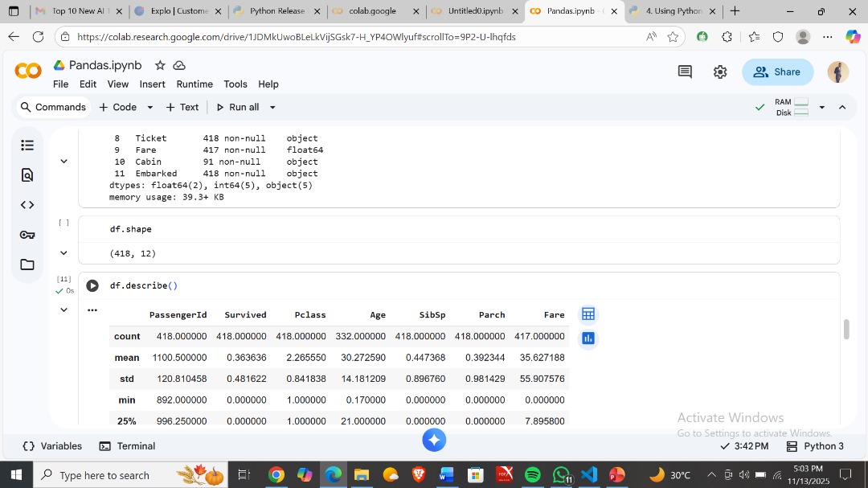Viewport: 868px width, 488px height.
Task: Open the Secrets panel
Action: coord(27,234)
